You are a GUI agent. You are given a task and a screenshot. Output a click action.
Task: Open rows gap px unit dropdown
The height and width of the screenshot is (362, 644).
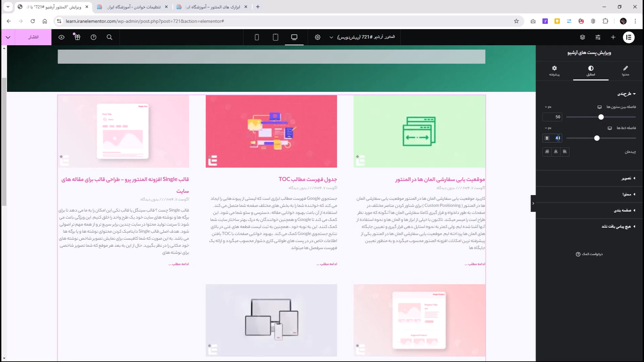coord(548,128)
